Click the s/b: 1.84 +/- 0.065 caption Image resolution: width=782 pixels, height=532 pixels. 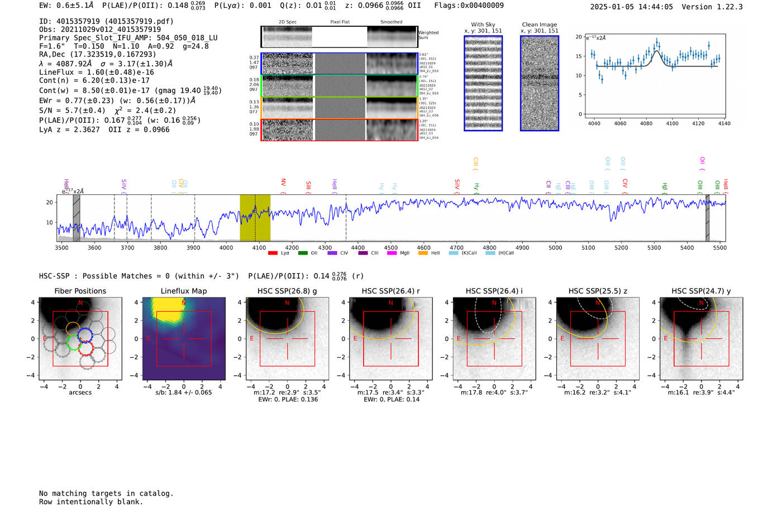[184, 392]
